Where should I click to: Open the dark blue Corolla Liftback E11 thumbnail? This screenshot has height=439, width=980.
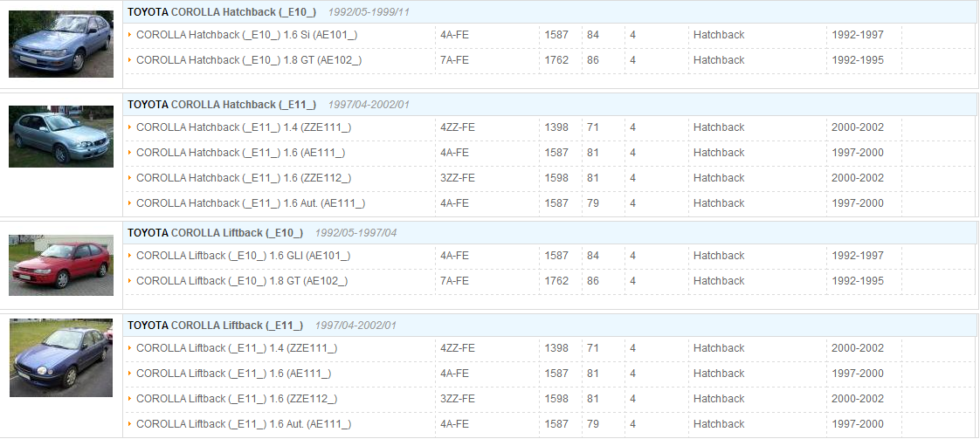tap(60, 358)
